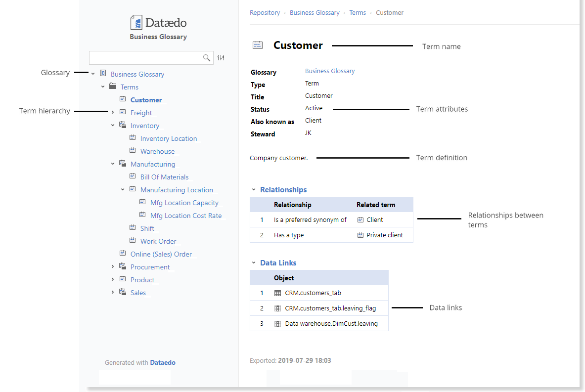Open the Business Glossary link in attributes
The height and width of the screenshot is (392, 585).
330,71
